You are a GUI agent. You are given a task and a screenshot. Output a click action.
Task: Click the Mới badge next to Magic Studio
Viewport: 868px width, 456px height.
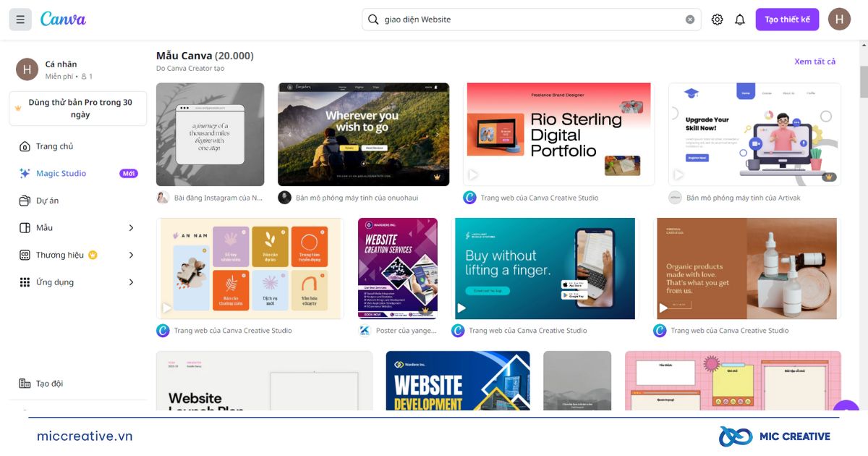coord(129,174)
